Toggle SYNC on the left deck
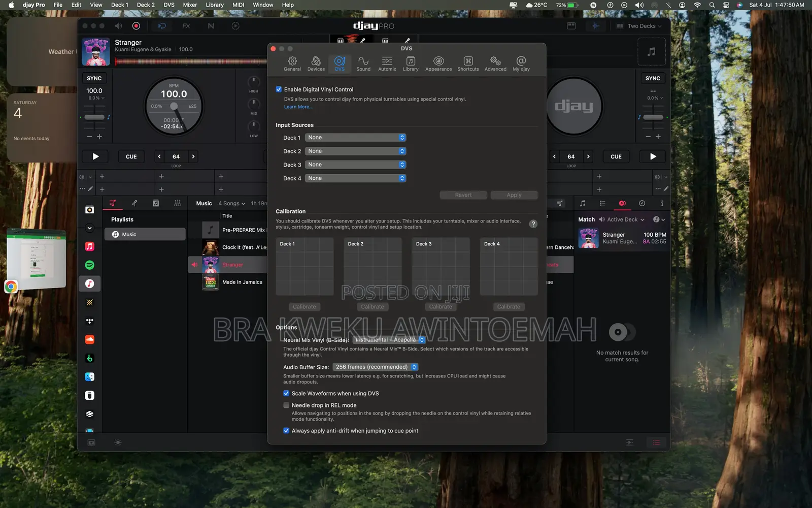 (94, 78)
